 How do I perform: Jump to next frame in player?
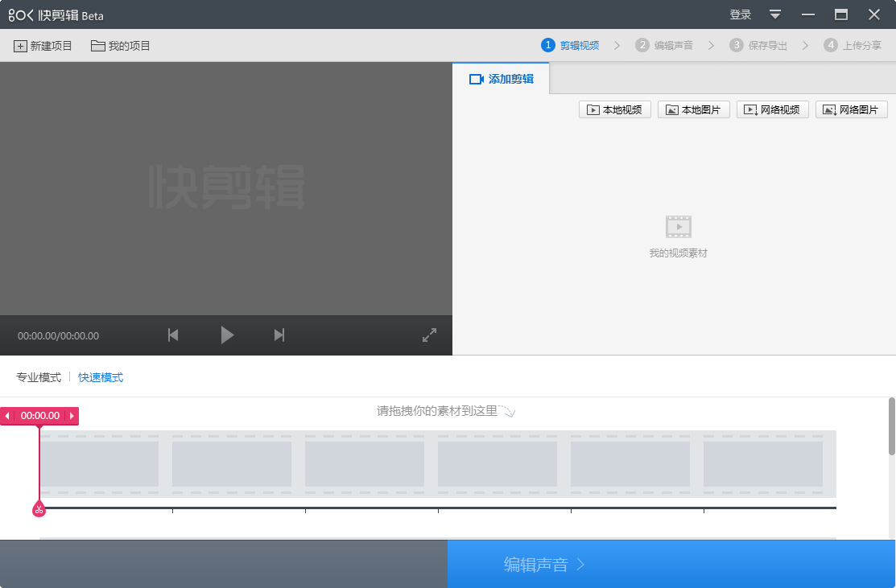279,335
